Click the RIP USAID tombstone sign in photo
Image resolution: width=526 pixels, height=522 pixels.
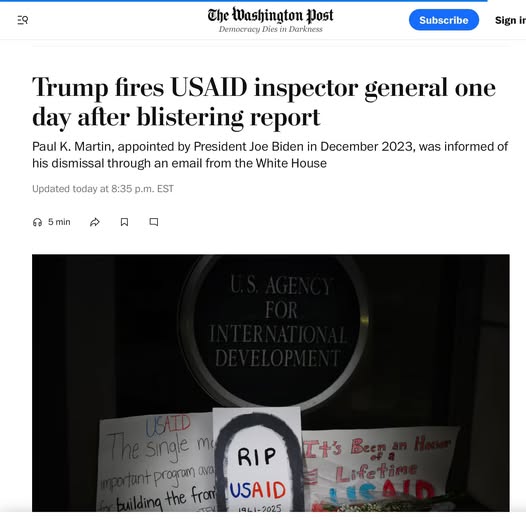(258, 460)
